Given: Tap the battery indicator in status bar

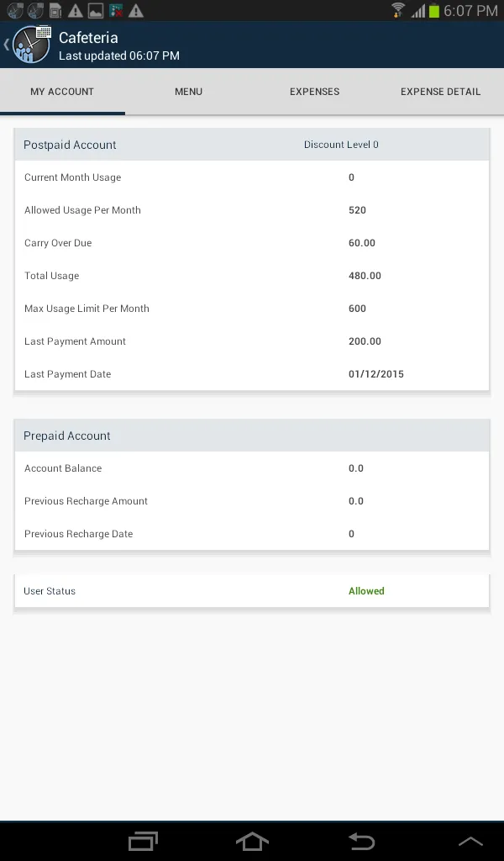Looking at the screenshot, I should coord(434,11).
